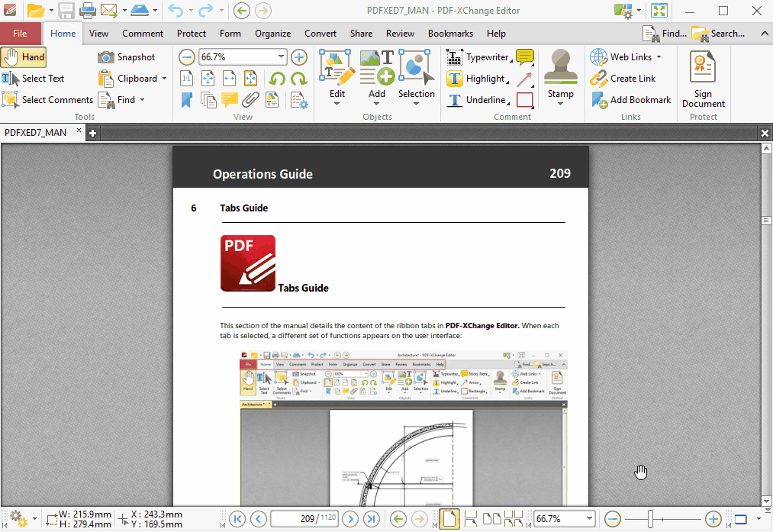The width and height of the screenshot is (773, 532).
Task: Expand the Clipboard dropdown arrow
Action: pos(164,79)
